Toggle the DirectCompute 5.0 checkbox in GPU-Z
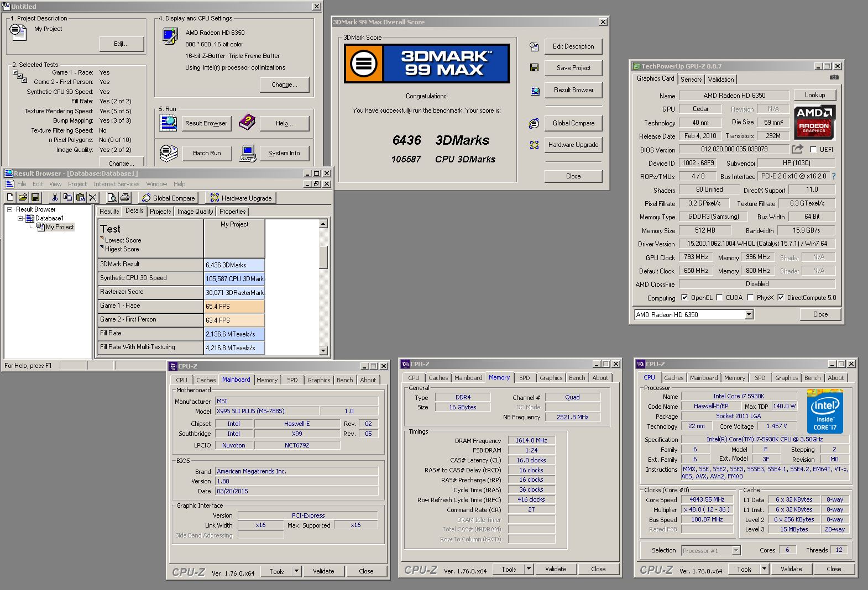Viewport: 868px width, 590px height. (781, 297)
